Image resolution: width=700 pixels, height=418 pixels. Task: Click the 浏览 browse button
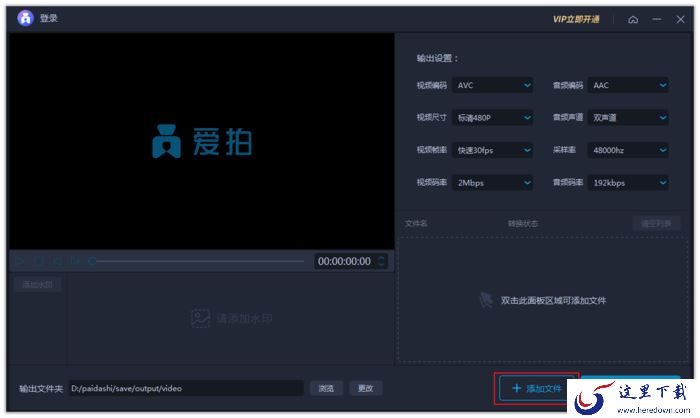(326, 389)
